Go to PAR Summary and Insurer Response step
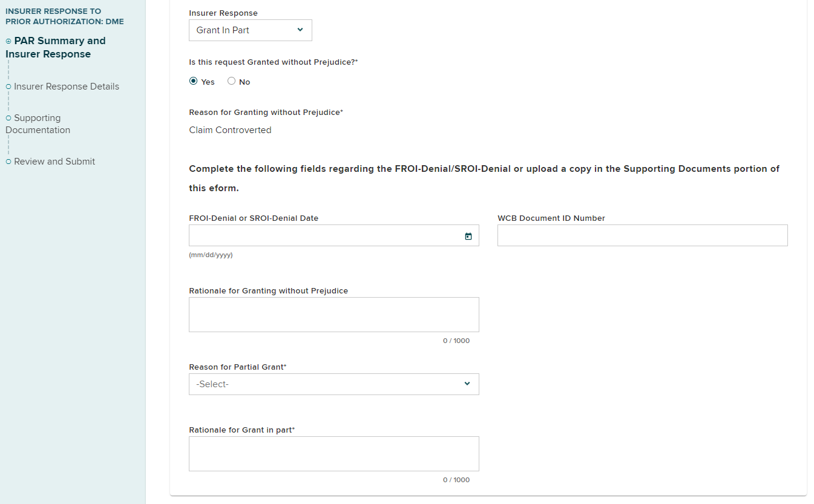 (56, 47)
